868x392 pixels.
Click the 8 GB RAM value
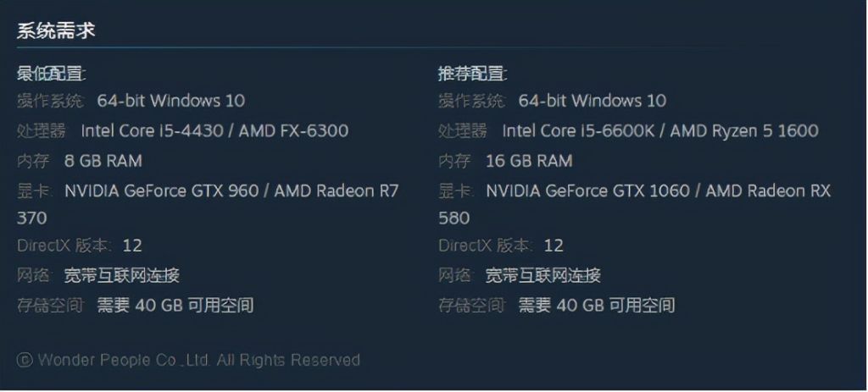click(103, 161)
